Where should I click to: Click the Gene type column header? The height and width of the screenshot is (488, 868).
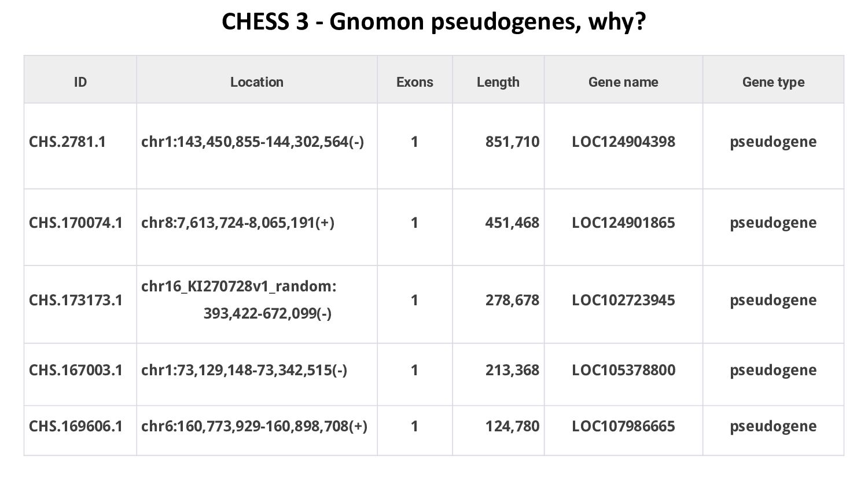[x=774, y=82]
